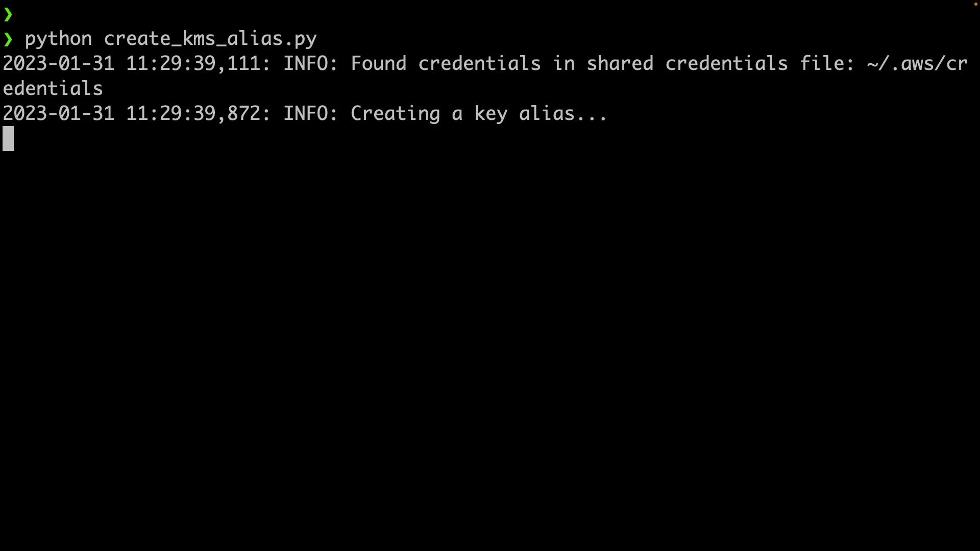Click the wrapped edentials text
This screenshot has height=551, width=980.
click(53, 89)
